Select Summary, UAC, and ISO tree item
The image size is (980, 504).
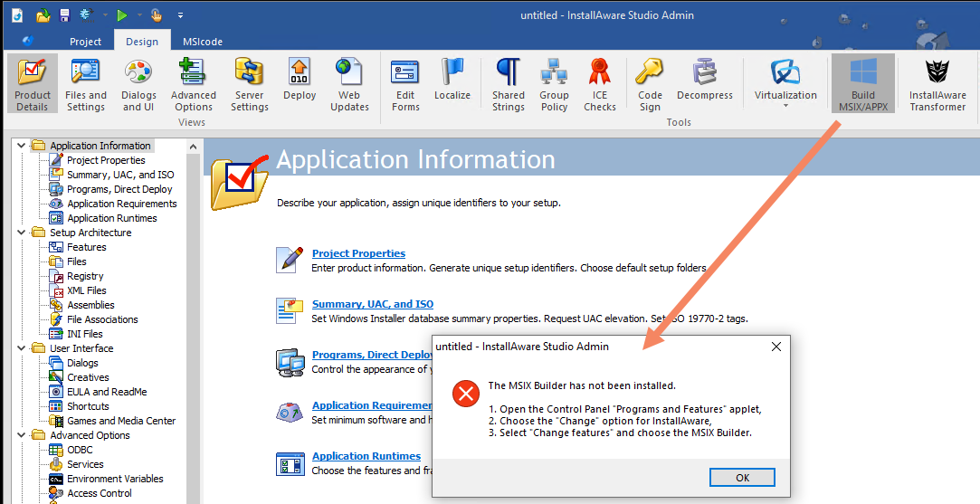tap(120, 175)
